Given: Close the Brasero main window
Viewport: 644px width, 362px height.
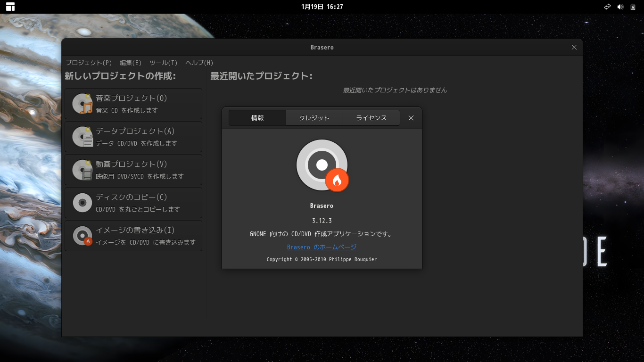Looking at the screenshot, I should coord(574,47).
